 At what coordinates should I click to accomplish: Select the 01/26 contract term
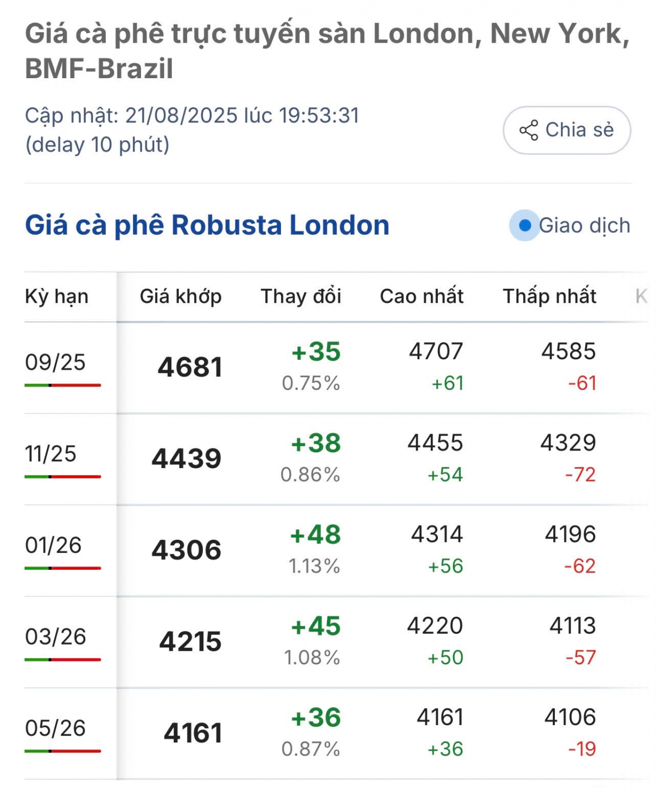53,545
